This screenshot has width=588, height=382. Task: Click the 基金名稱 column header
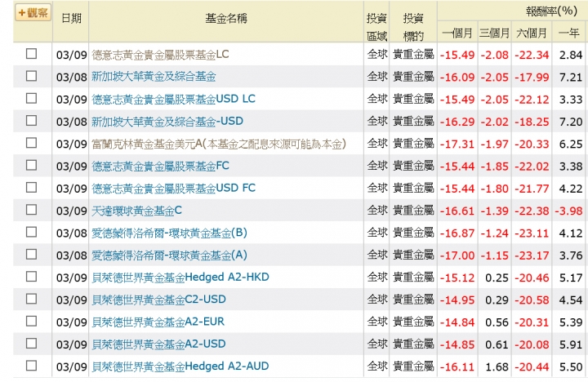pyautogui.click(x=226, y=19)
